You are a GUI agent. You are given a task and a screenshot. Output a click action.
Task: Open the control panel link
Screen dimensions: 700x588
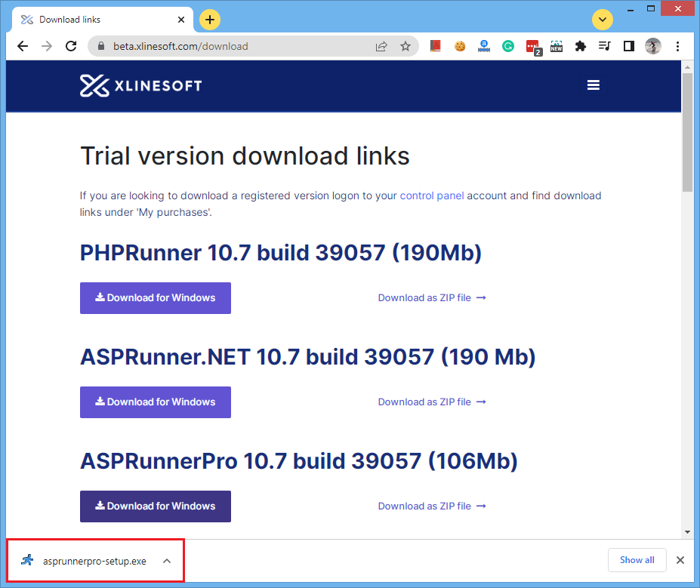click(x=432, y=195)
